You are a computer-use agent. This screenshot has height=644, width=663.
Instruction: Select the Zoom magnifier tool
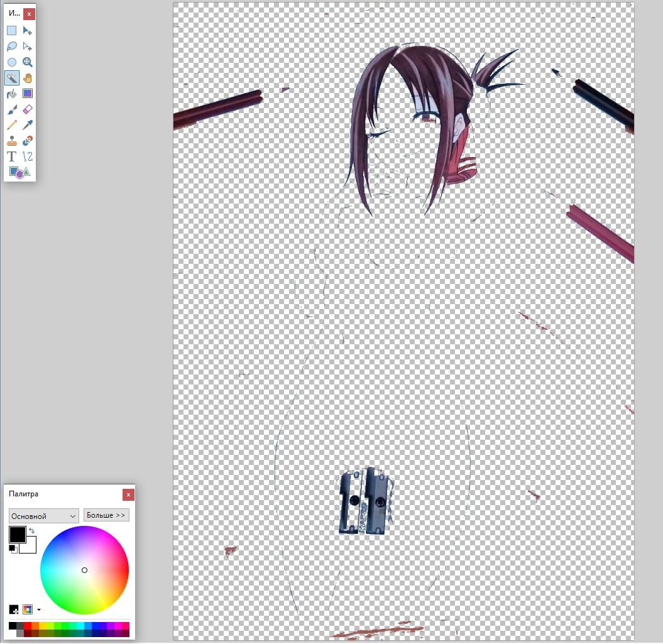click(x=28, y=62)
